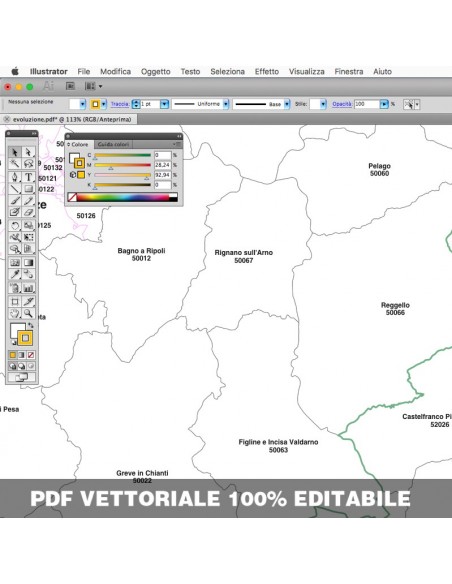The width and height of the screenshot is (452, 584).
Task: Select the Pencil tool
Action: tap(28, 200)
